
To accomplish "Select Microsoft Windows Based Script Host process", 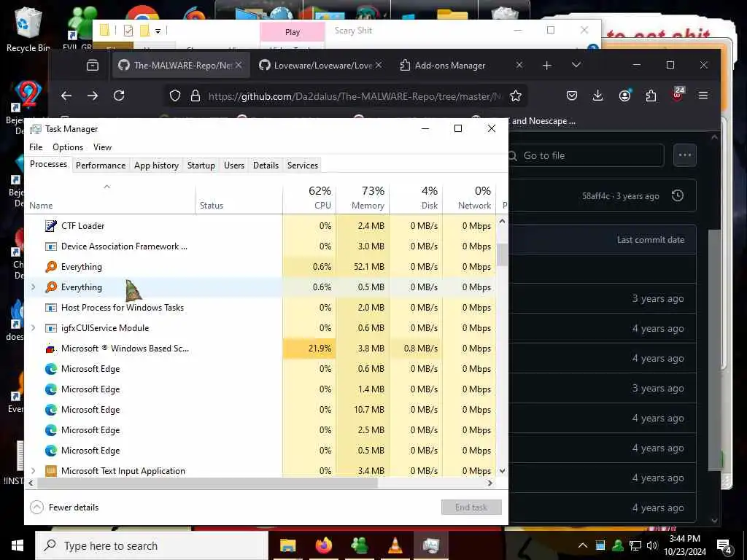I will coord(260,349).
